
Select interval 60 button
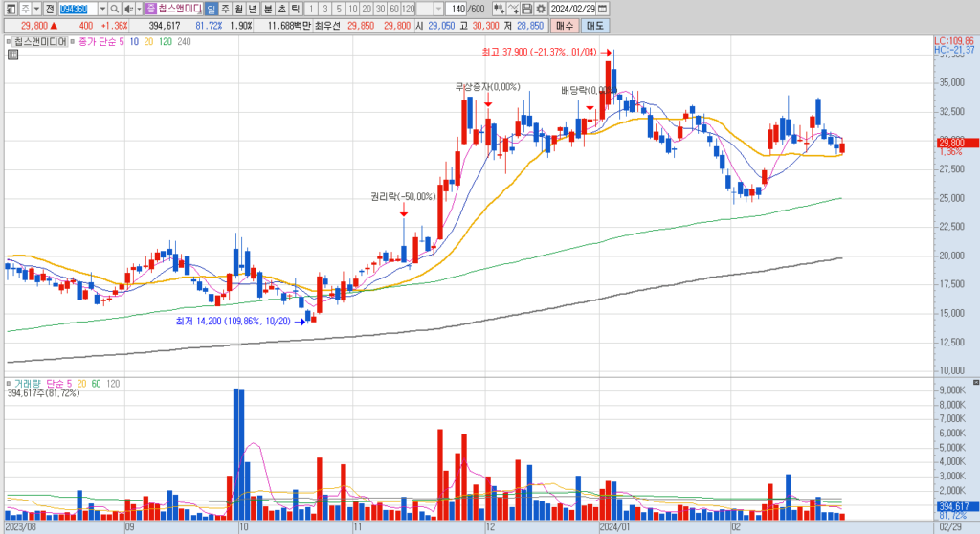point(393,9)
